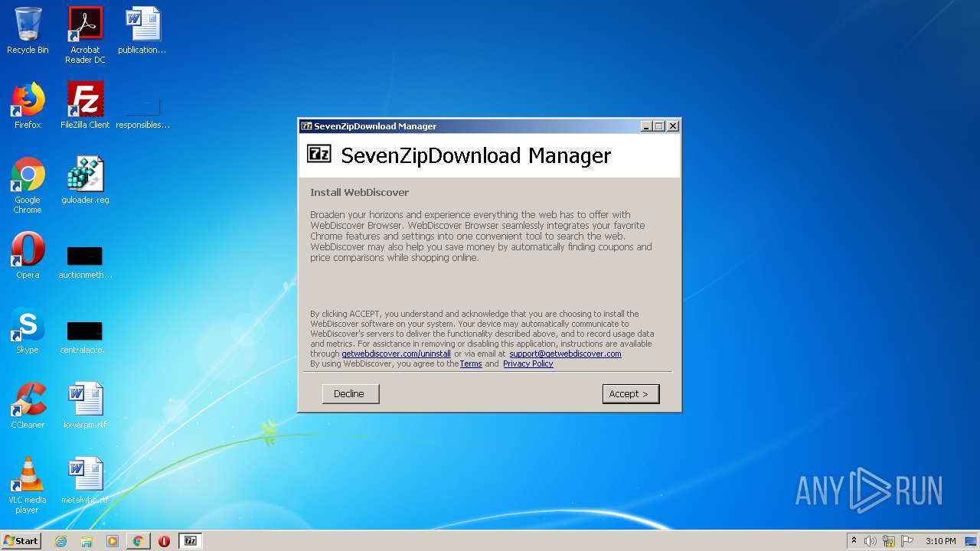Image resolution: width=980 pixels, height=551 pixels.
Task: Launch Opera from the desktop
Action: tap(28, 256)
